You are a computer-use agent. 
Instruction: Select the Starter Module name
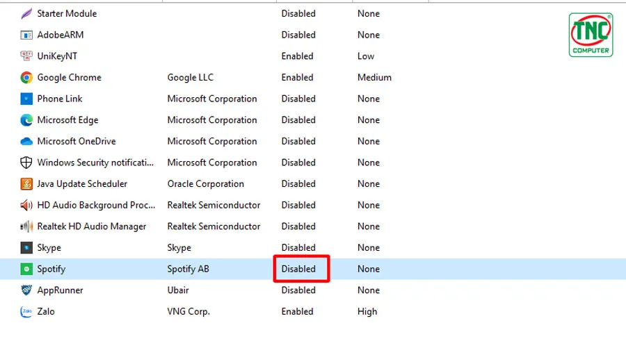click(x=67, y=14)
